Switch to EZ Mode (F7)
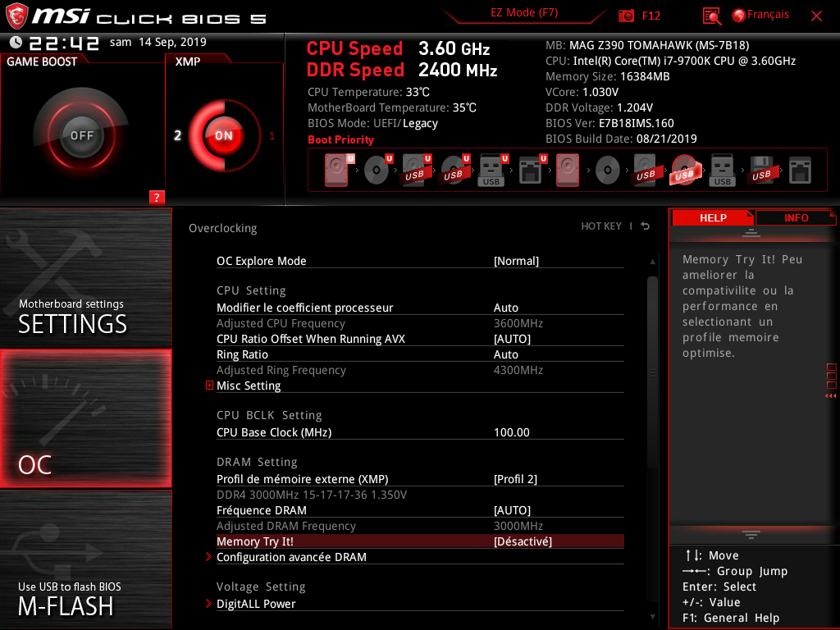Viewport: 840px width, 630px height. (x=524, y=13)
